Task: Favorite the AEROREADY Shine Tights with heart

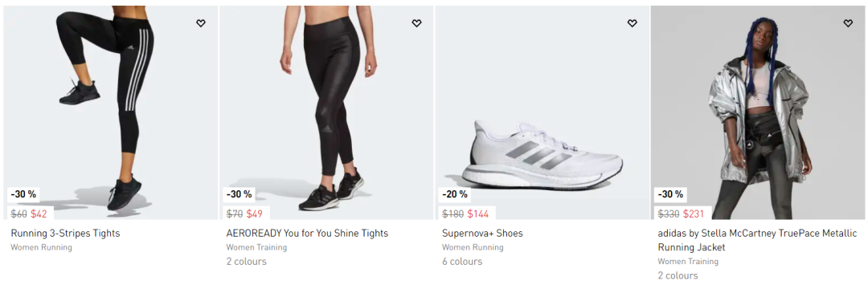Action: pos(416,23)
